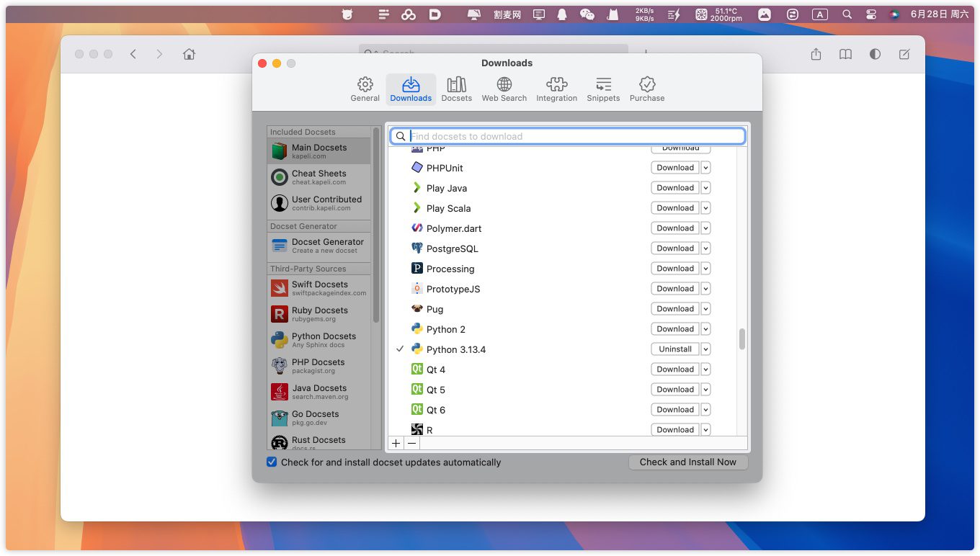Click the Qt 6 docset icon
This screenshot has width=980, height=556.
(416, 409)
